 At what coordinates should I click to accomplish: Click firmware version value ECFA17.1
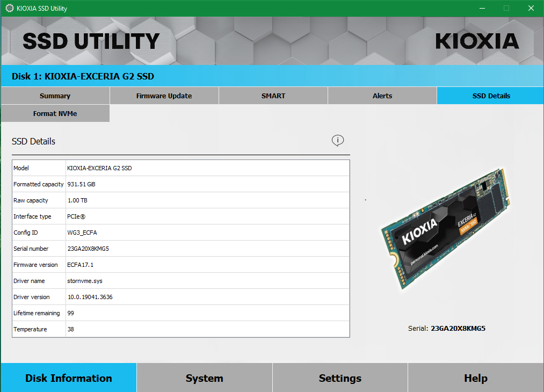coord(207,265)
